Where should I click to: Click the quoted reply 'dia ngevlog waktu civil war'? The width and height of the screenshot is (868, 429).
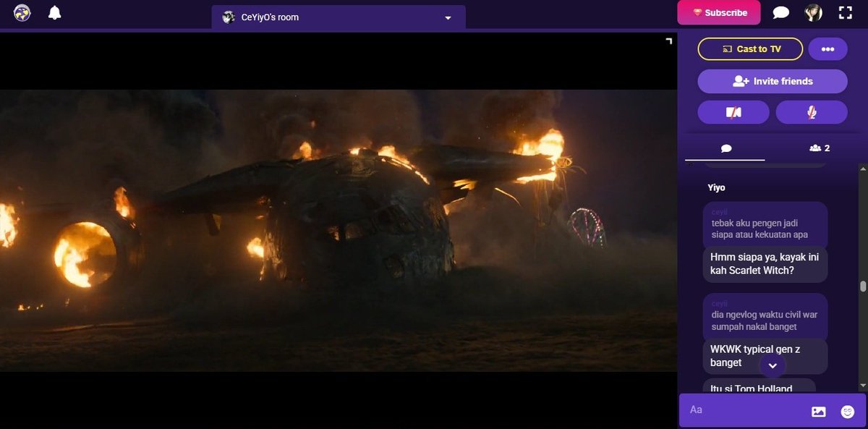coord(765,317)
